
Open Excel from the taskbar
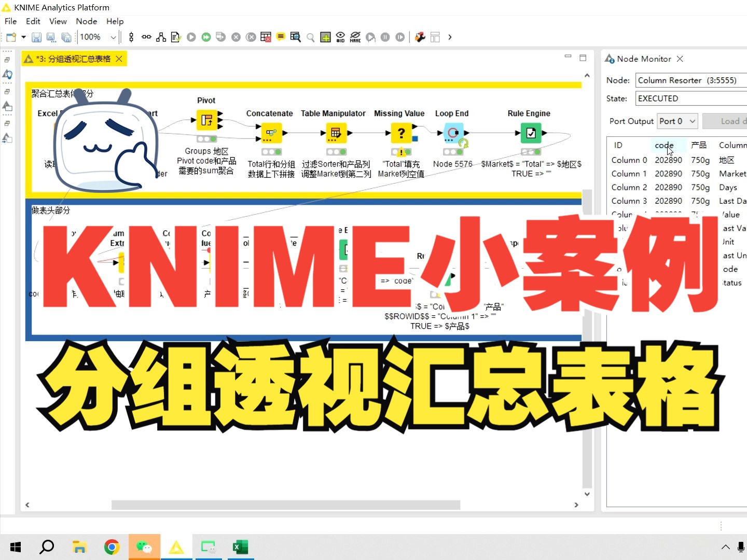pos(240,547)
